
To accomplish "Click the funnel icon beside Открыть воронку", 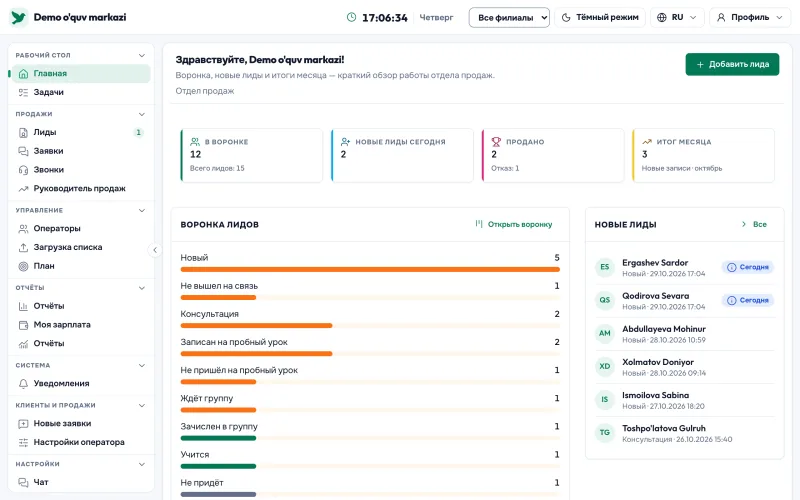I will click(479, 224).
